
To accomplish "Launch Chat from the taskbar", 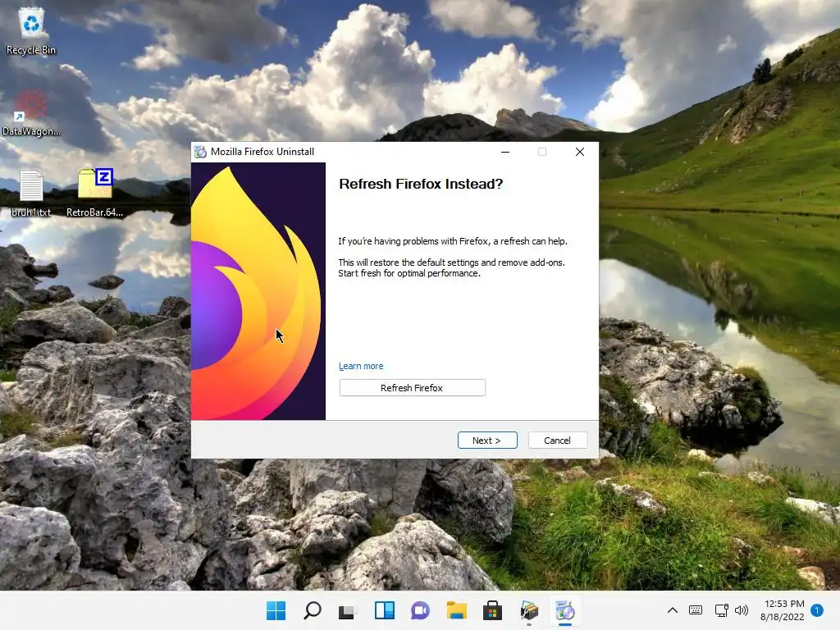I will 420,610.
